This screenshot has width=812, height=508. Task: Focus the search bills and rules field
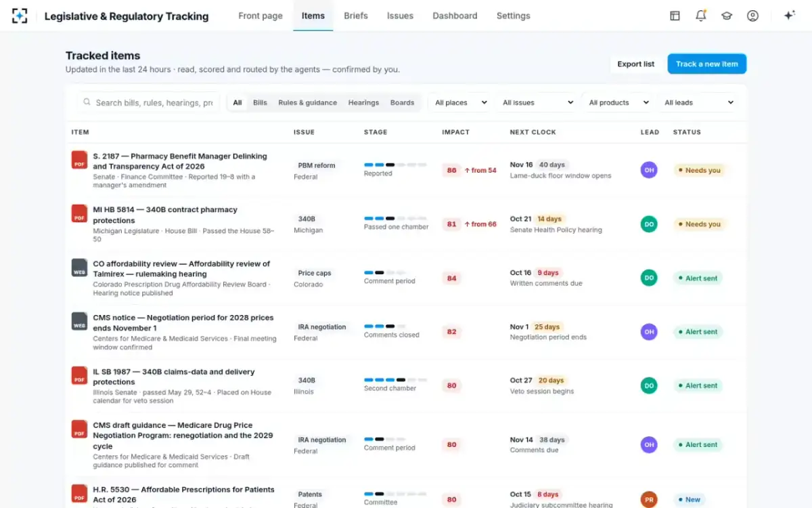(149, 103)
